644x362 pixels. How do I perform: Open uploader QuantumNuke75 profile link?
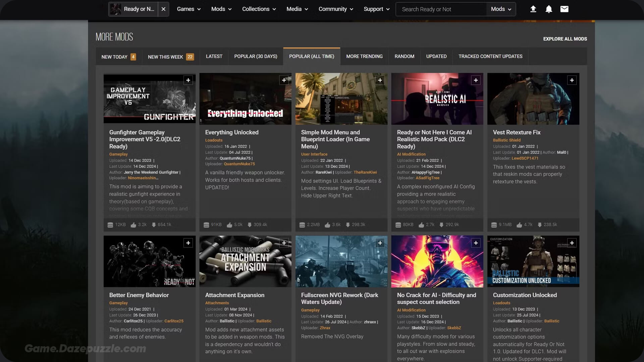tap(239, 164)
